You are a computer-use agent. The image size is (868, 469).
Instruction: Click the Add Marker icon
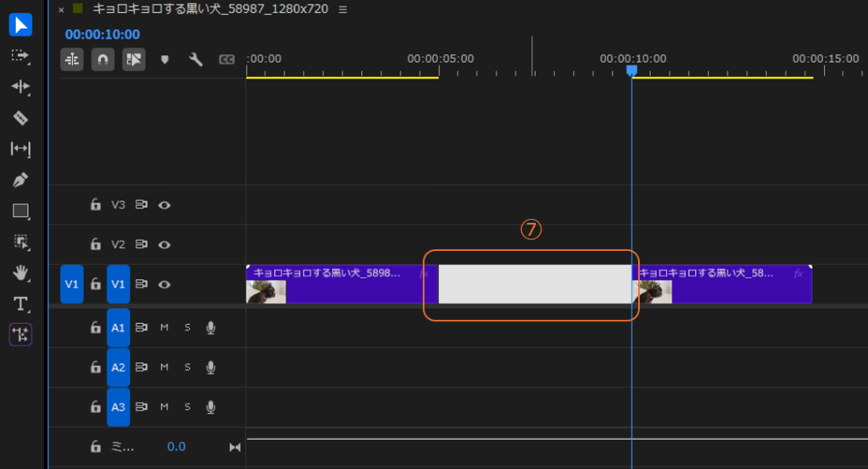point(164,59)
